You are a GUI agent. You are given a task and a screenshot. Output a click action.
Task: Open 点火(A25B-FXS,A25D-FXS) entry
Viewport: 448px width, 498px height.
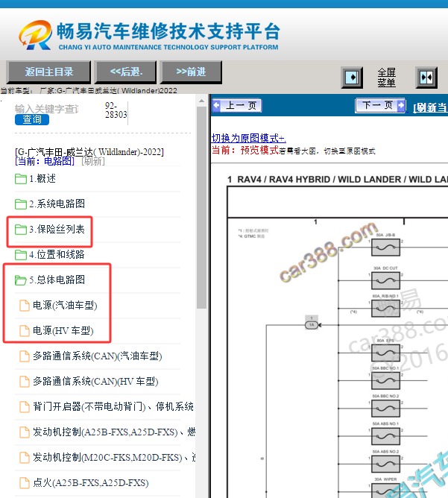coord(91,483)
